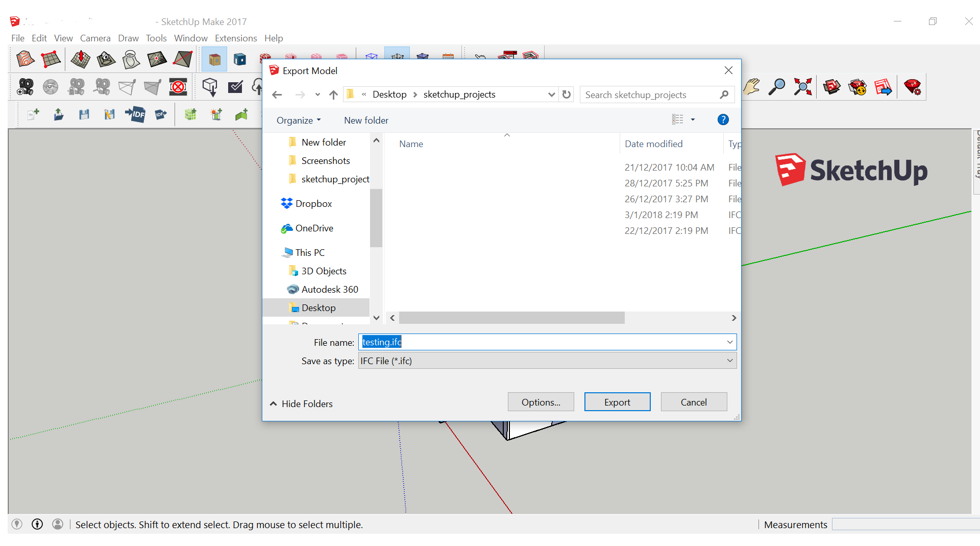This screenshot has width=980, height=546.
Task: Click the small Export IDF icon
Action: click(161, 114)
